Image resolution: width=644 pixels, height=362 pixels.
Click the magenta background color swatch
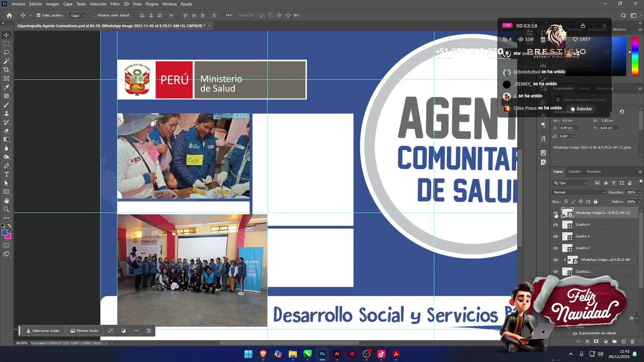[9, 237]
